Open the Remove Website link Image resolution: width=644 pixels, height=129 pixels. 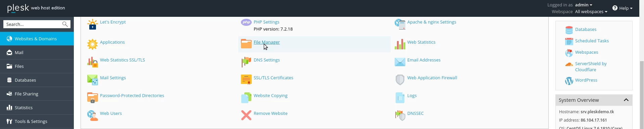pos(270,113)
